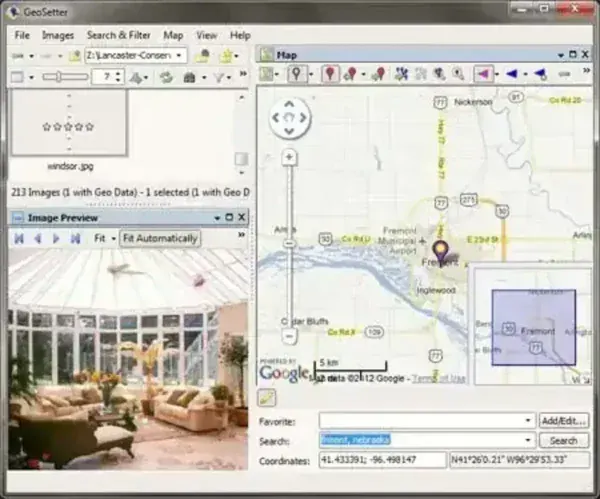Click the parent folder icon left of path box
The width and height of the screenshot is (600, 499).
[74, 56]
